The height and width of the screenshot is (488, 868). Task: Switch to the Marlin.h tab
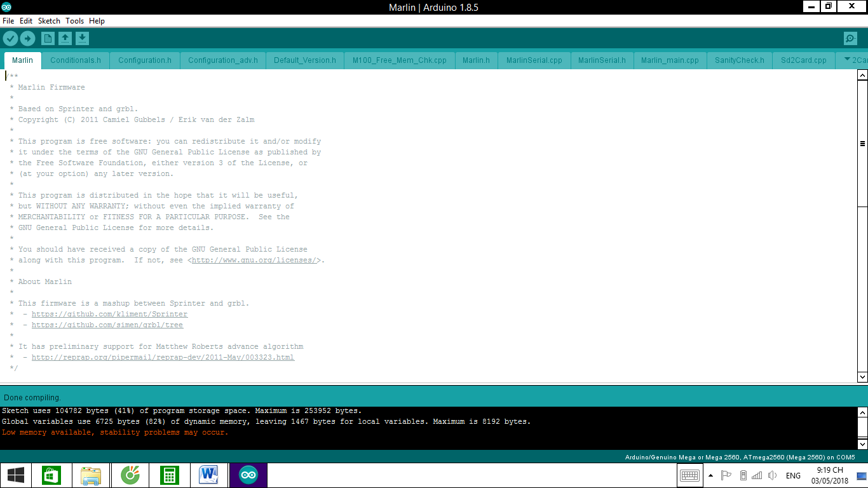point(476,60)
